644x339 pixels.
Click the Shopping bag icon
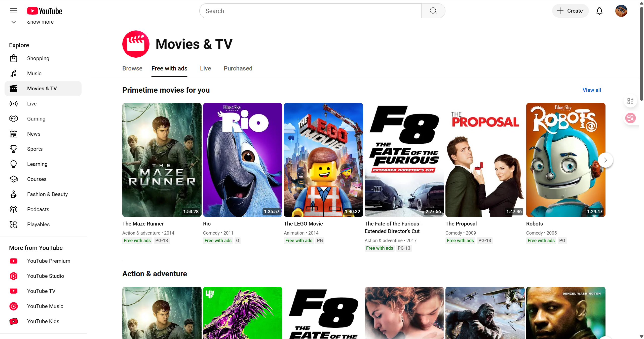14,58
